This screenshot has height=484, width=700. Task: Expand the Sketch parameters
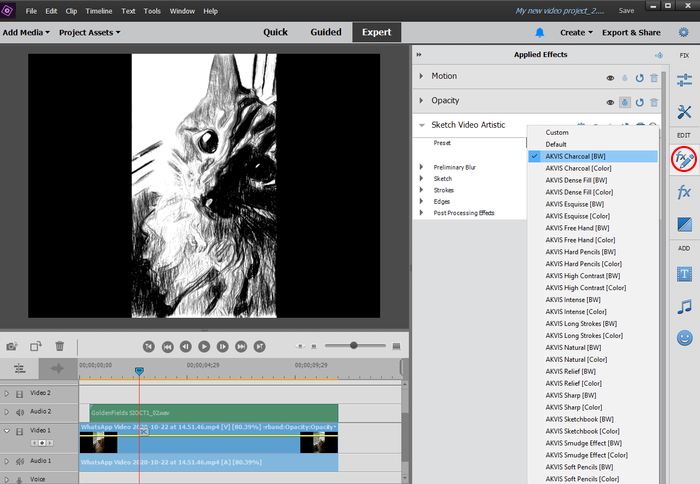tap(421, 178)
